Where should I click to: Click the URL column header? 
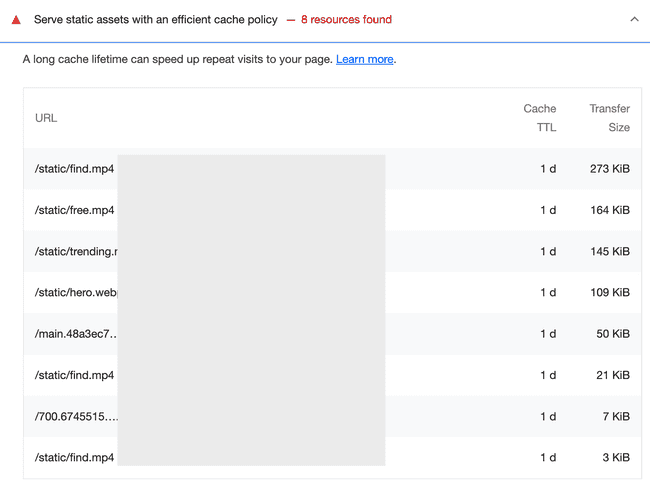coord(46,118)
